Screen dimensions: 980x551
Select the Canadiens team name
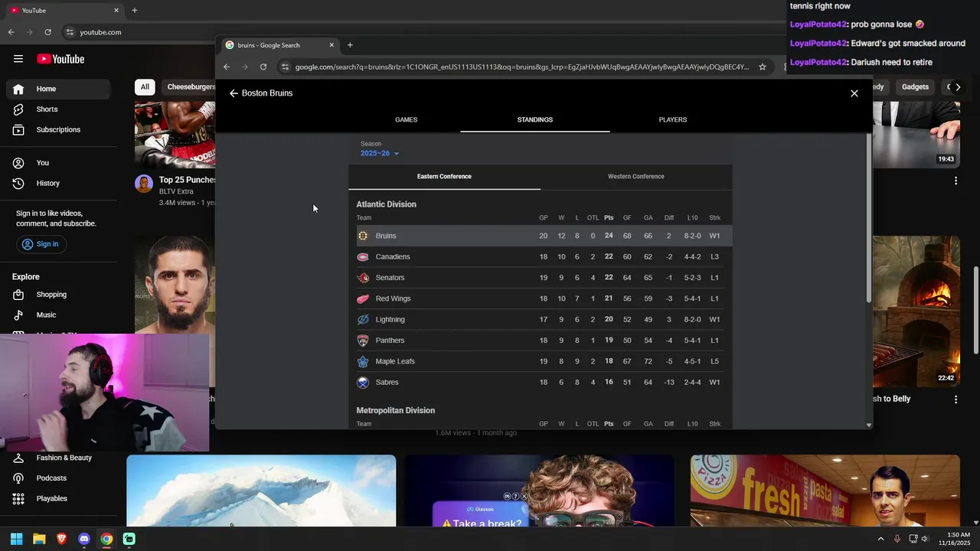click(x=393, y=257)
